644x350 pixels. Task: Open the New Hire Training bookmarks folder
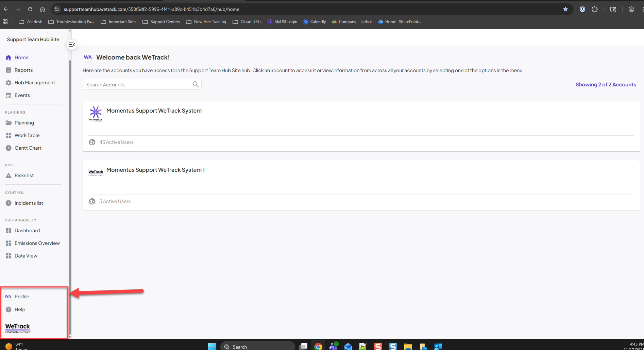[x=206, y=22]
